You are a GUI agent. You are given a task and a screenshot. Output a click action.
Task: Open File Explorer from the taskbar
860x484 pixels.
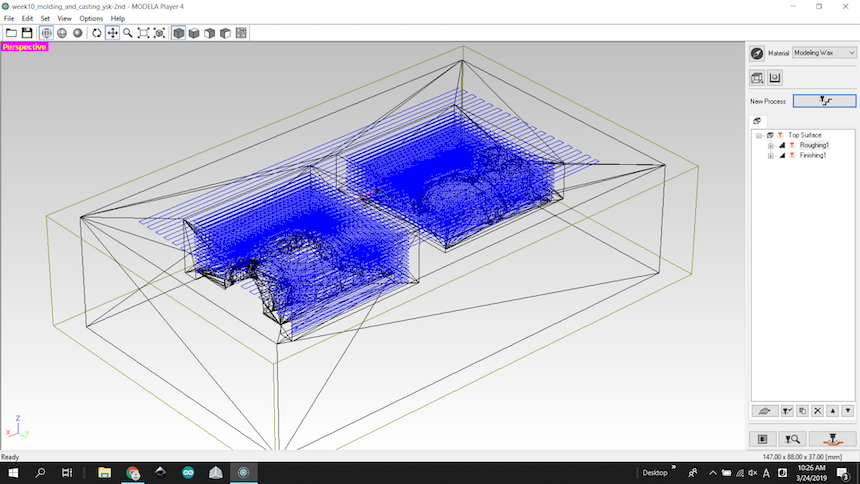tap(104, 472)
